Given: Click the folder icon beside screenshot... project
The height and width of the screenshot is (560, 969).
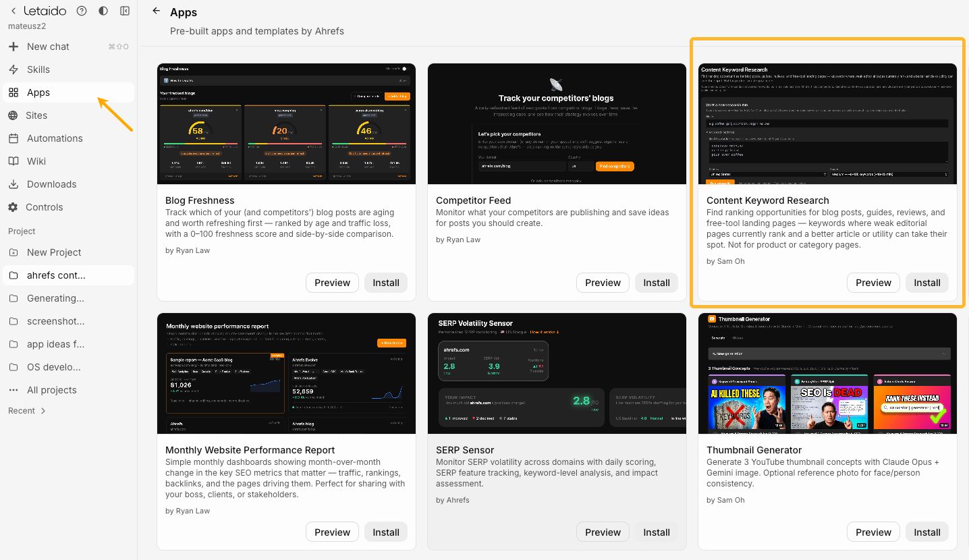Looking at the screenshot, I should (13, 321).
